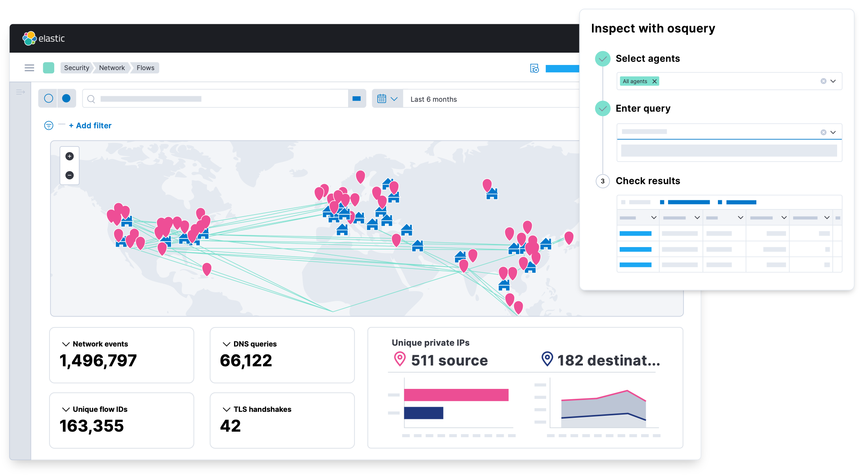
Task: Select the filled circle toggle option
Action: (x=67, y=98)
